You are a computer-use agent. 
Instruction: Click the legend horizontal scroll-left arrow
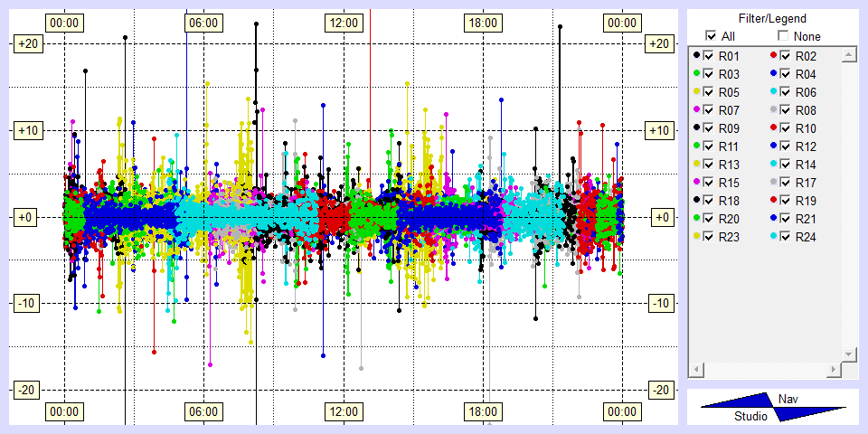click(696, 370)
